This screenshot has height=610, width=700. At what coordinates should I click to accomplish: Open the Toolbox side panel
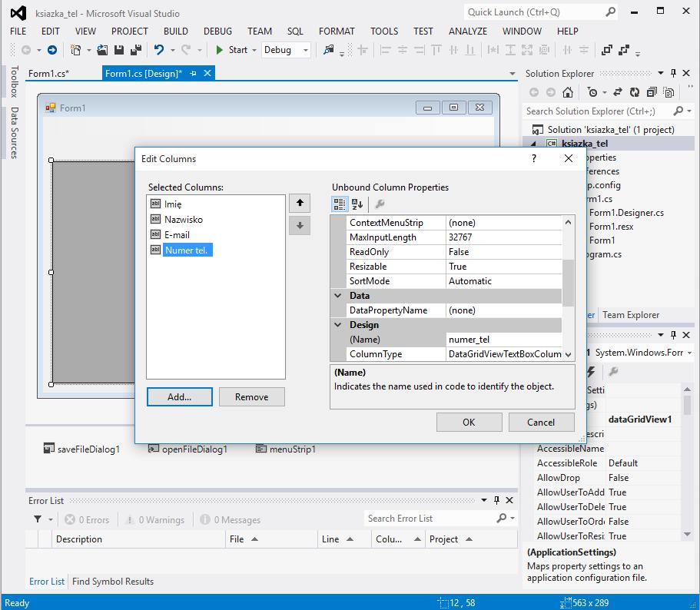pos(15,81)
